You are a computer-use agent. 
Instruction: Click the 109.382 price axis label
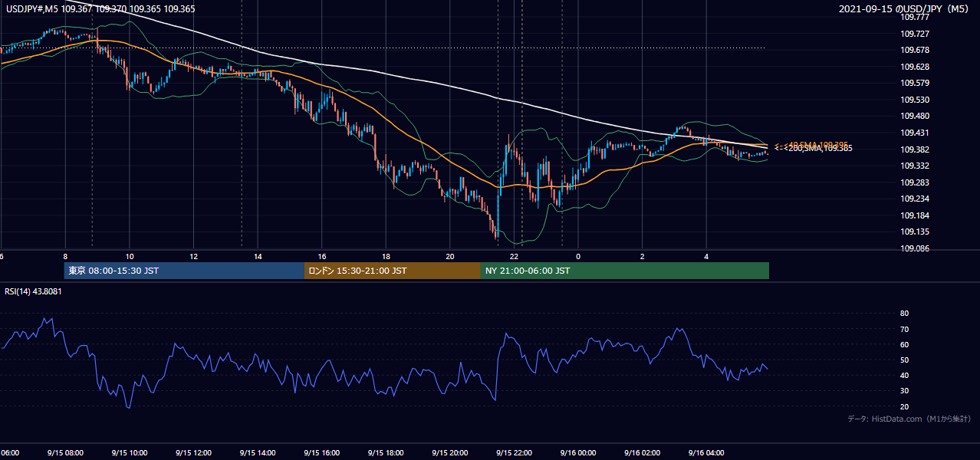click(915, 149)
